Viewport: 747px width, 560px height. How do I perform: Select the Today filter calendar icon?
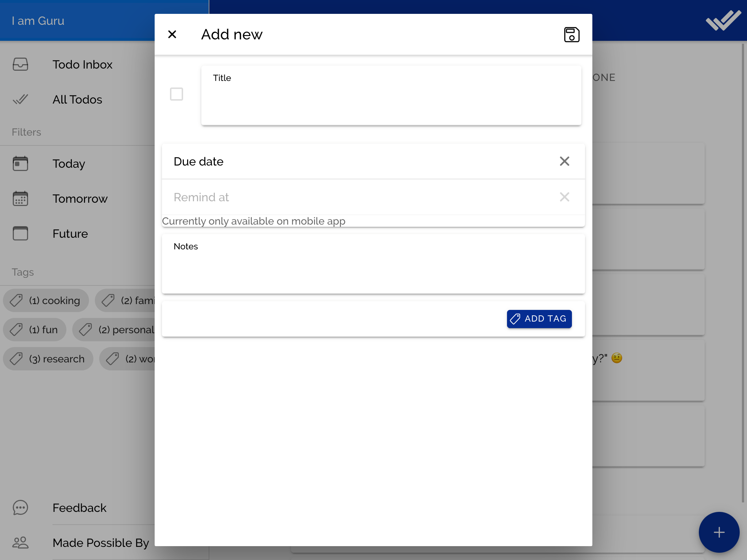pos(20,164)
